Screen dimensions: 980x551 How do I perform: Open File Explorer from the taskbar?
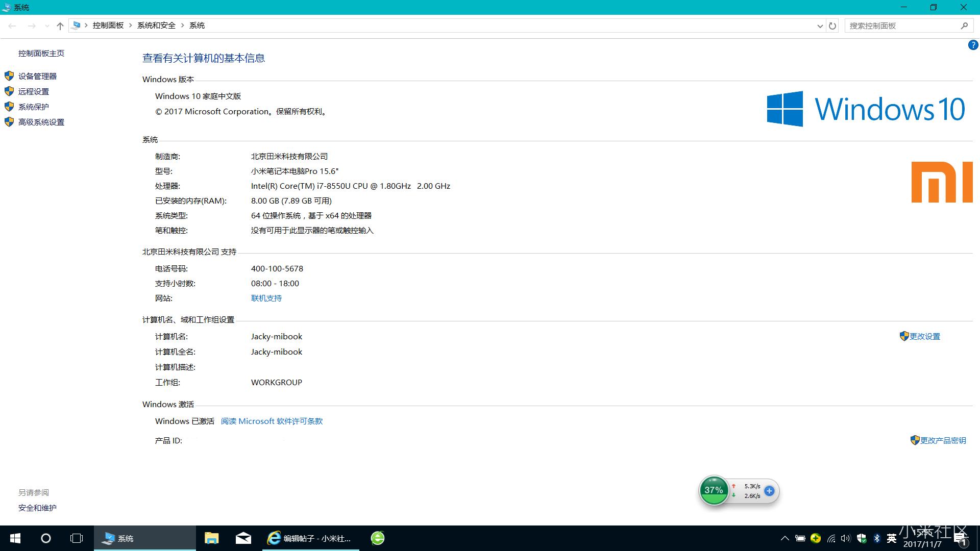[x=212, y=538]
